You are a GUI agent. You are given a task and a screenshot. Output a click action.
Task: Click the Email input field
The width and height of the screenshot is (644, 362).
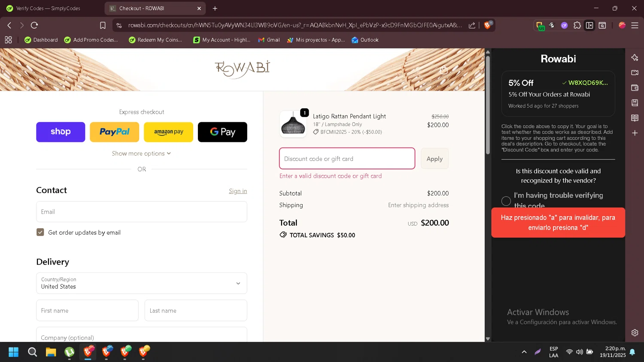141,212
